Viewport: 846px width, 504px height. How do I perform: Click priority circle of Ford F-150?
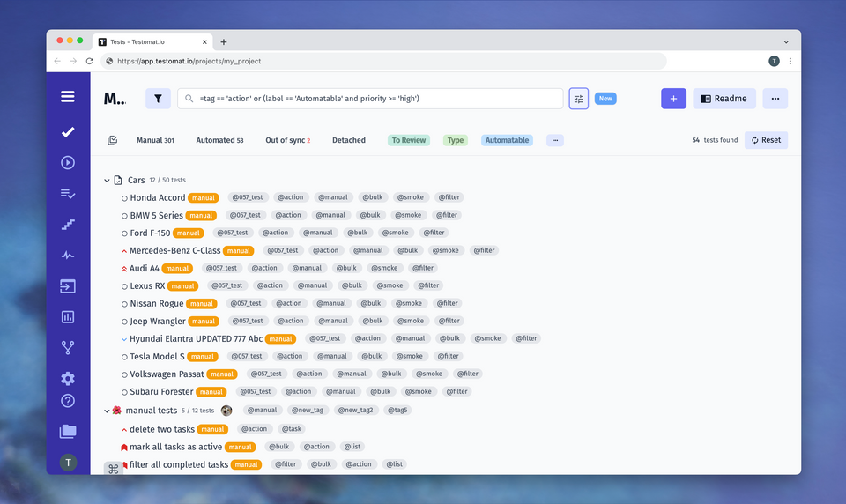(124, 233)
